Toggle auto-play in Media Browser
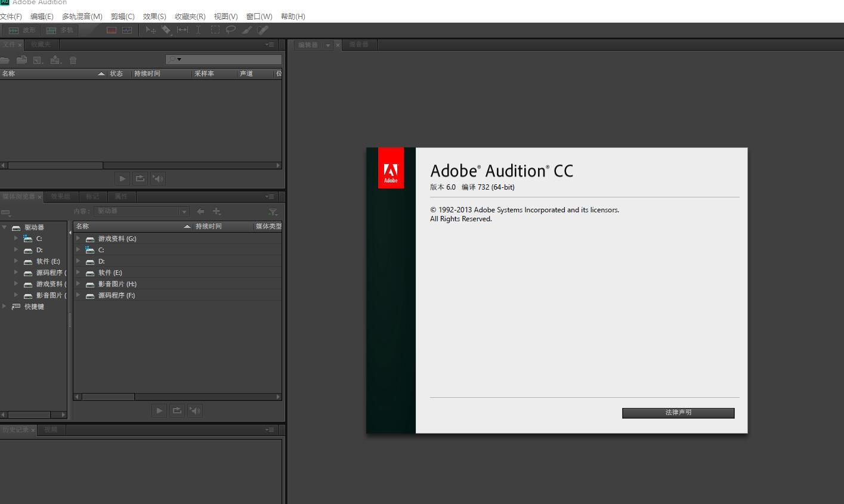 (195, 410)
